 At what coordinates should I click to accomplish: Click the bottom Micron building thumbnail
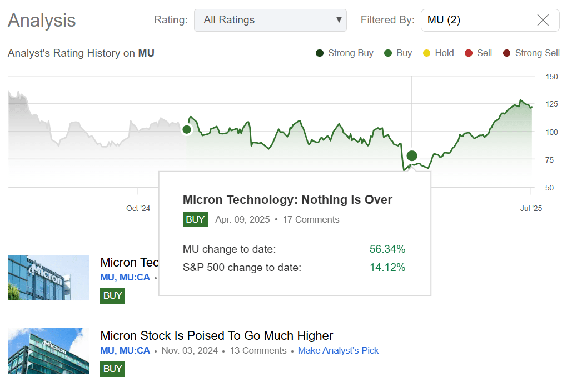[48, 351]
